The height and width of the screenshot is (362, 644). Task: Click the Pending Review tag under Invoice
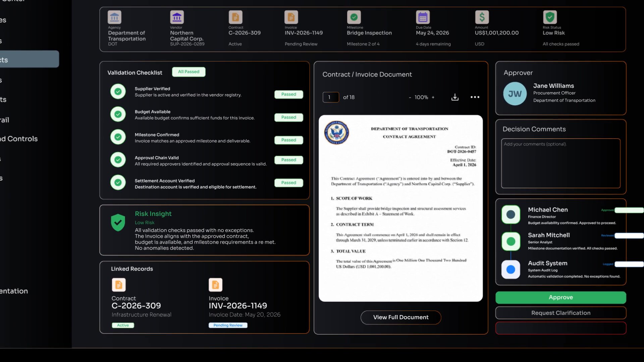tap(228, 325)
